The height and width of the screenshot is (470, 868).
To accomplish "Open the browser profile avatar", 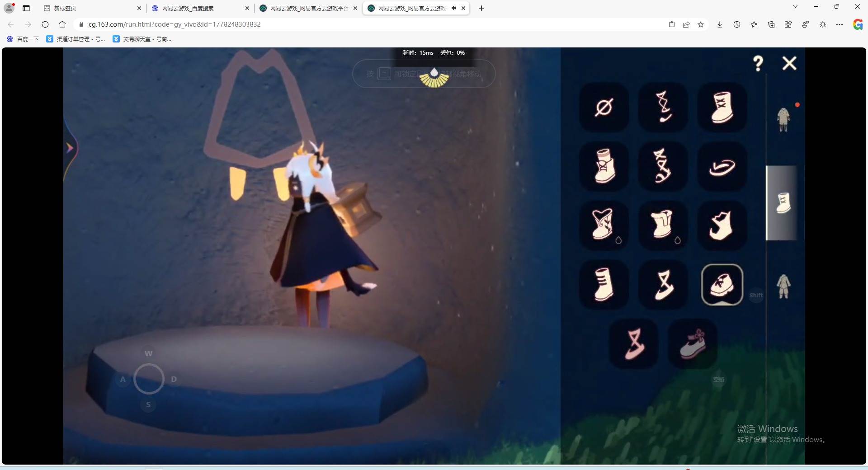I will coord(9,8).
